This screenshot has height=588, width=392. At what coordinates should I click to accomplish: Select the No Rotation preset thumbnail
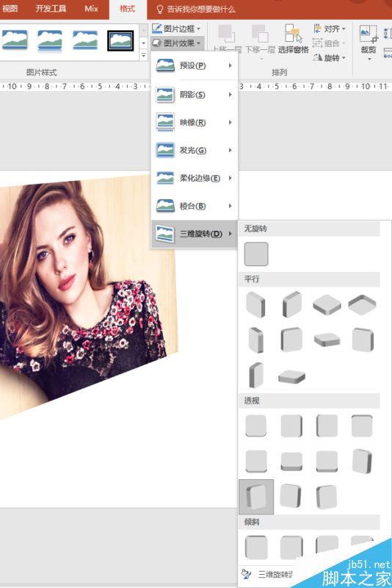[256, 254]
